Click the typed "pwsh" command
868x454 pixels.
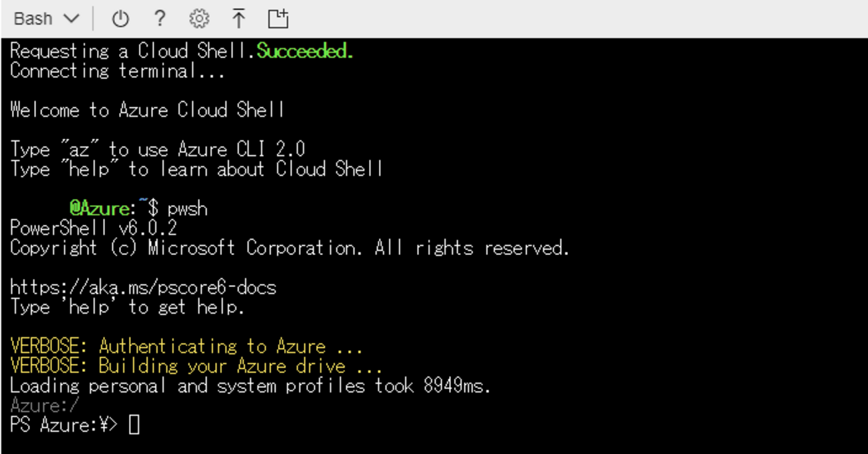[x=188, y=209]
